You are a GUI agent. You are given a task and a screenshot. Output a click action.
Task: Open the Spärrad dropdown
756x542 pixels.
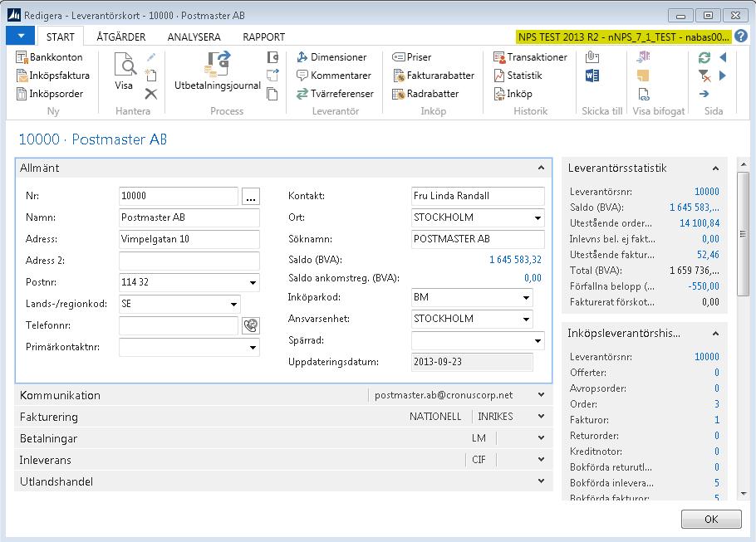[x=538, y=340]
